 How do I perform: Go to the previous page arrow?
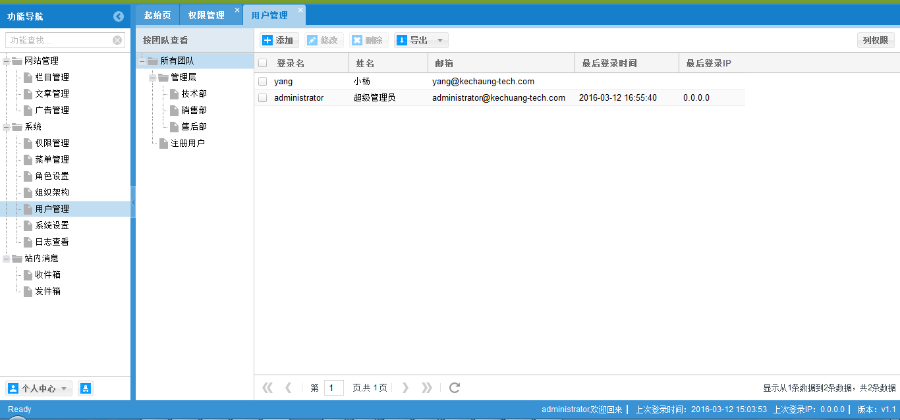pyautogui.click(x=289, y=388)
